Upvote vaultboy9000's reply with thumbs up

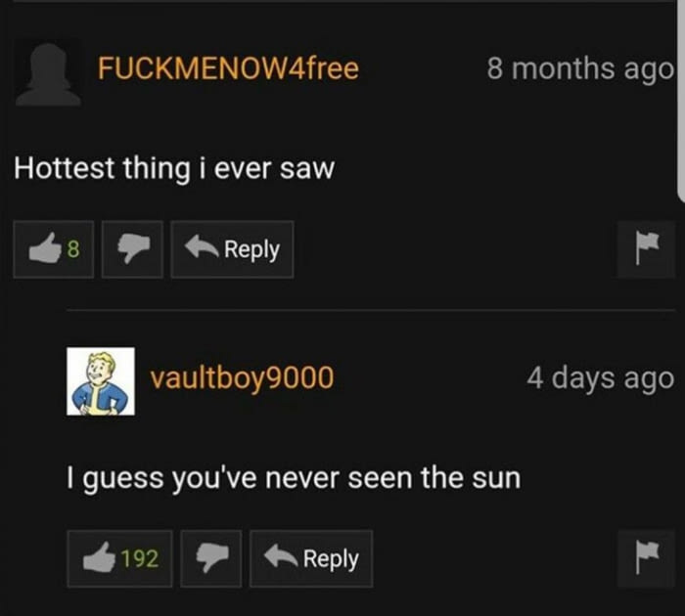tap(119, 558)
